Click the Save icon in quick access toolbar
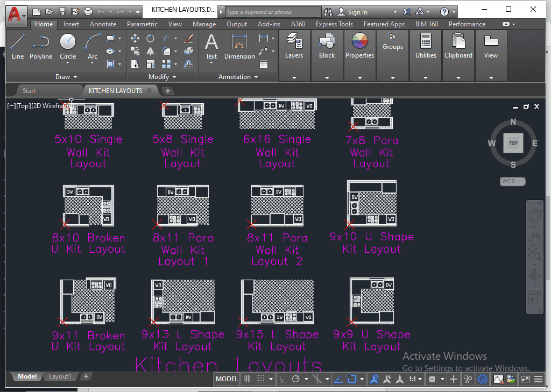Viewport: 551px width, 392px height. coord(62,11)
